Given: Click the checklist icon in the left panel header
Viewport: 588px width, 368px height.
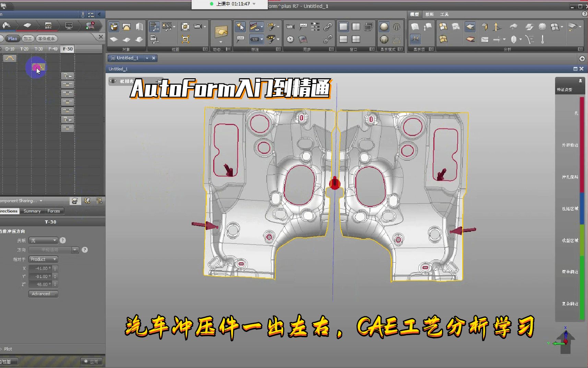Looking at the screenshot, I should (x=91, y=14).
